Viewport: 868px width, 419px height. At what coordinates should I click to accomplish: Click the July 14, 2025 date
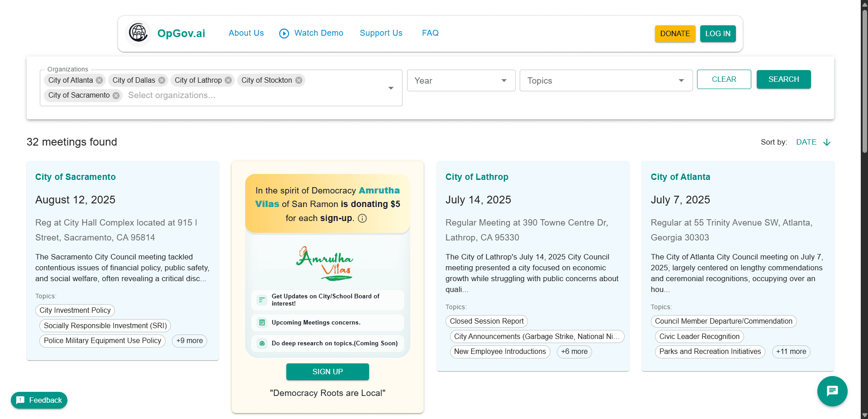(x=478, y=200)
